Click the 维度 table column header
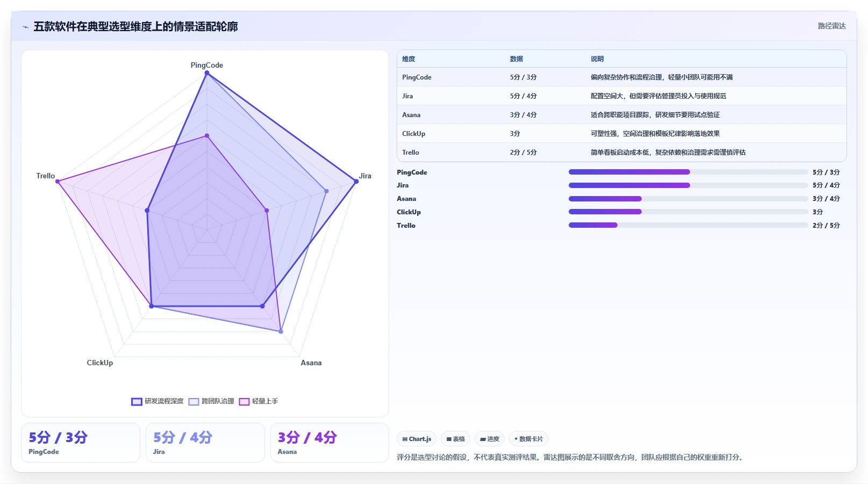Image resolution: width=868 pixels, height=484 pixels. point(408,59)
